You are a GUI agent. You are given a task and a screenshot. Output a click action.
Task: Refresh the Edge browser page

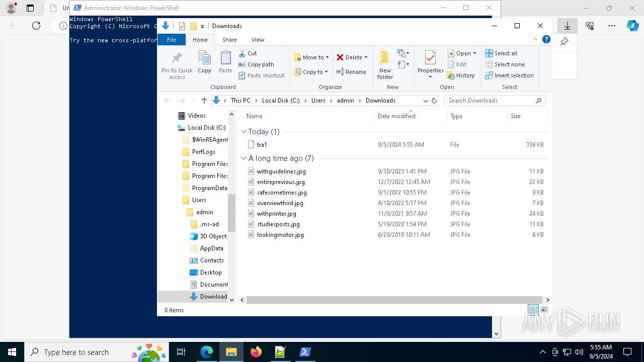tap(36, 26)
